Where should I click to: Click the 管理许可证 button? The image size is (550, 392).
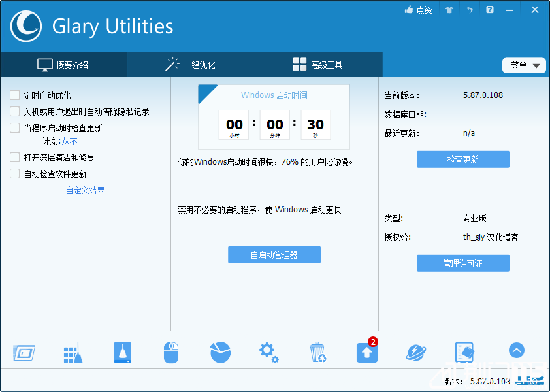point(463,263)
